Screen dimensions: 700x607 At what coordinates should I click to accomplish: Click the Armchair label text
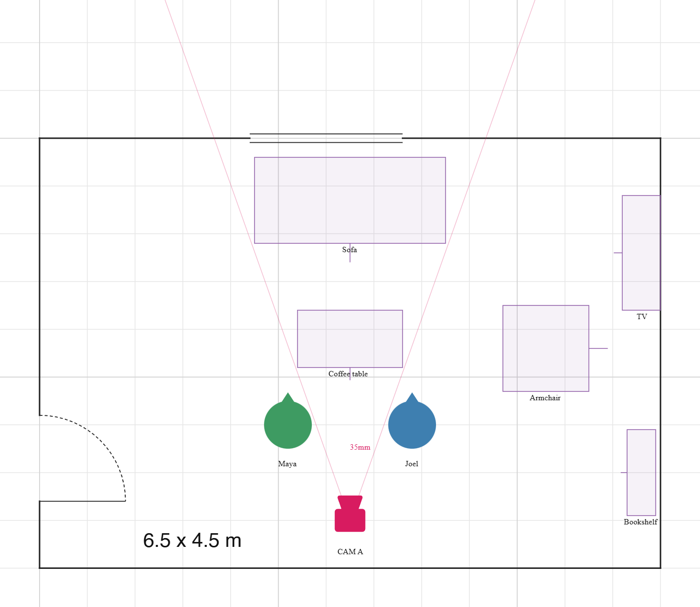click(545, 398)
